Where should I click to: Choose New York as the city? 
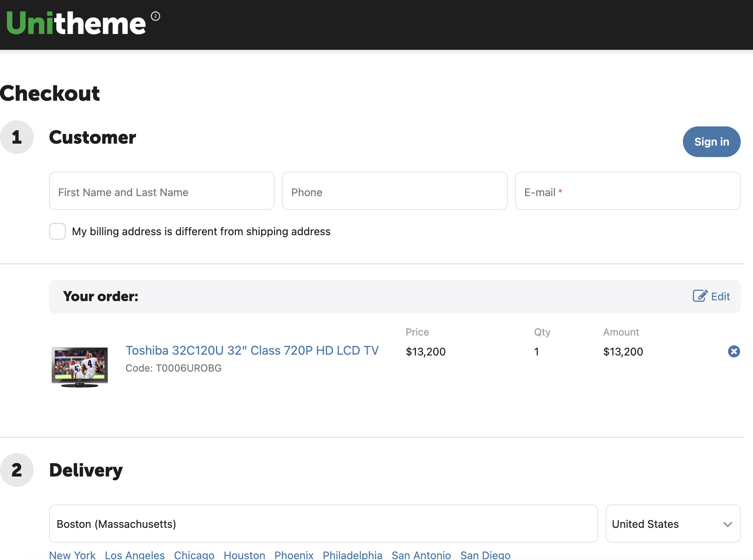coord(72,555)
